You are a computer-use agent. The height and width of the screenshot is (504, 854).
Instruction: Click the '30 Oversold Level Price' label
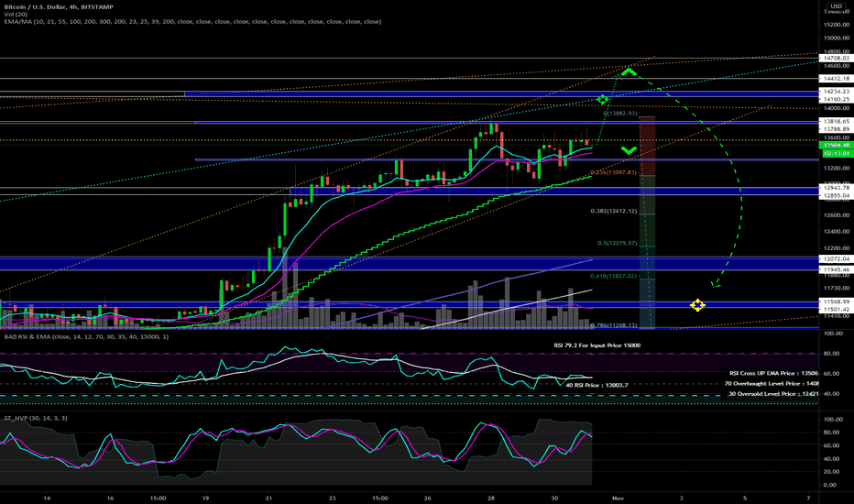[773, 393]
